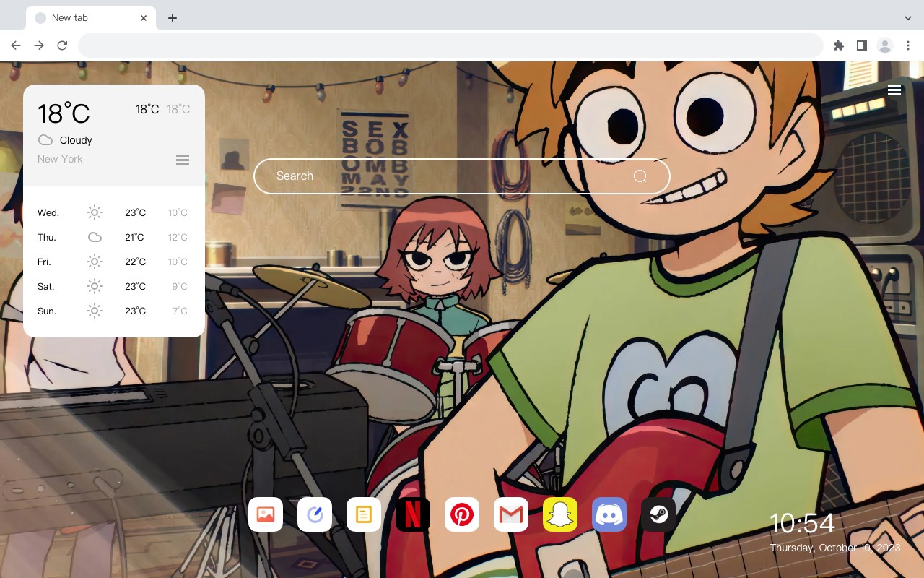Close the New tab tab

[x=144, y=18]
